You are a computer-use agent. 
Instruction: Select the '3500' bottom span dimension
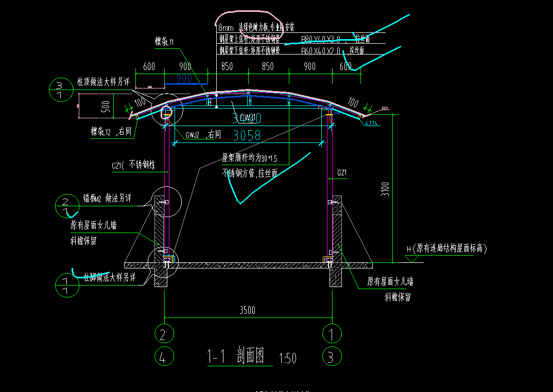click(248, 310)
